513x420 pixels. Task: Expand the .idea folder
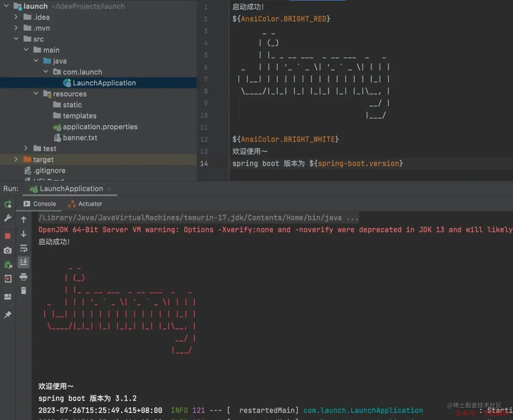(x=16, y=17)
